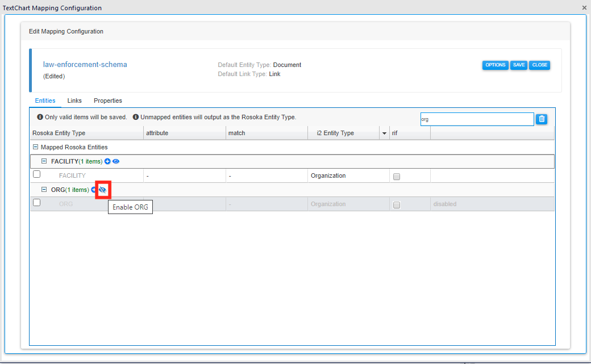Image resolution: width=591 pixels, height=364 pixels.
Task: Click the Enable ORG tooltip
Action: coord(130,207)
